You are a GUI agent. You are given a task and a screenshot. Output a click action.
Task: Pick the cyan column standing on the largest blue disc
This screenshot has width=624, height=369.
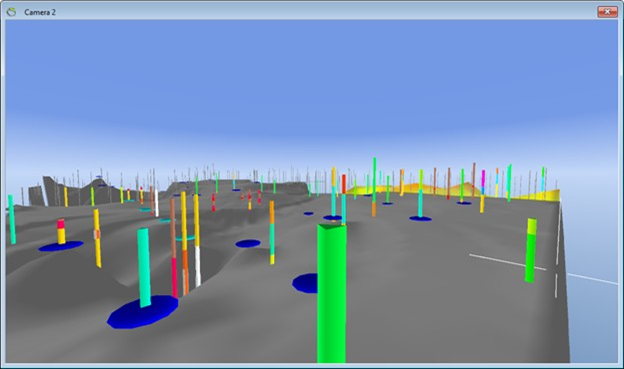coord(144,267)
